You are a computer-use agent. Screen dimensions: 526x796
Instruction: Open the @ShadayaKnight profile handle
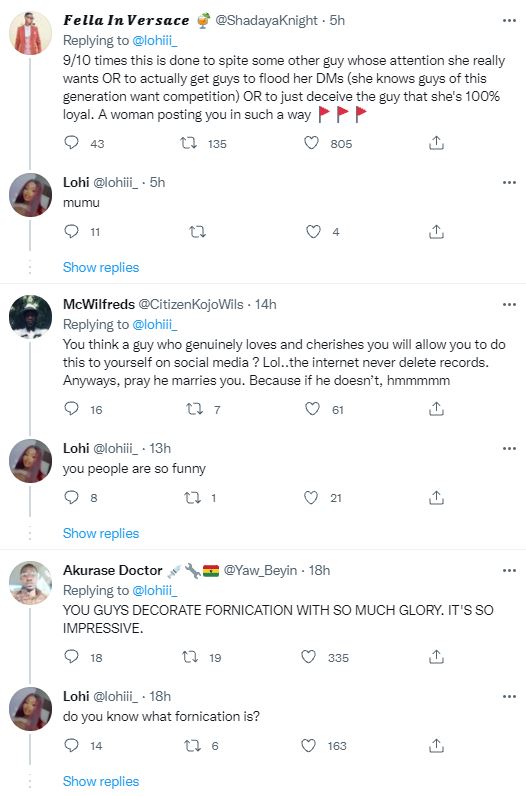pyautogui.click(x=267, y=20)
